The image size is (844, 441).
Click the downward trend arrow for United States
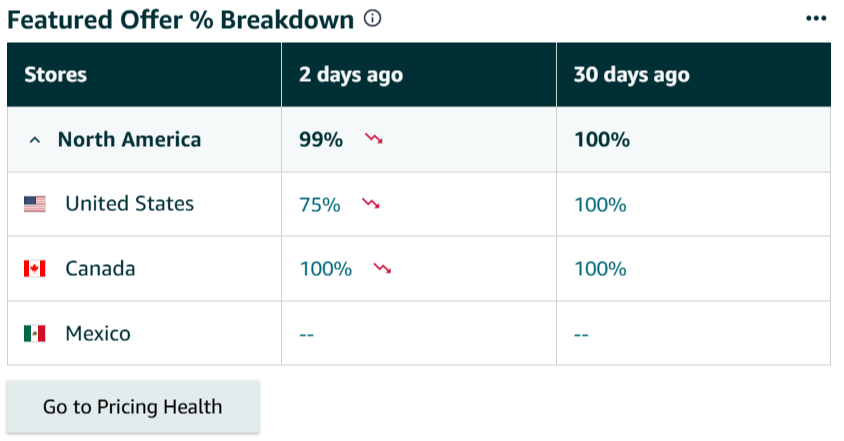pyautogui.click(x=371, y=204)
